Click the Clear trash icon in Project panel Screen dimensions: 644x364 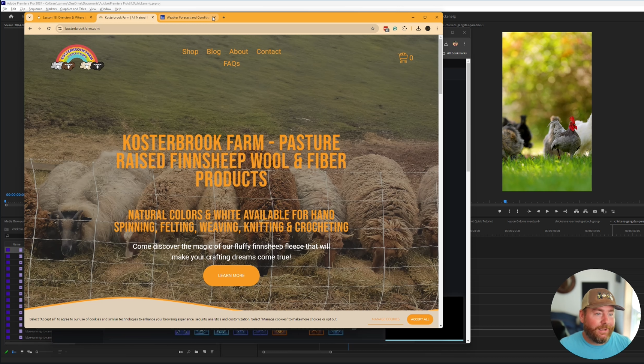(x=212, y=352)
